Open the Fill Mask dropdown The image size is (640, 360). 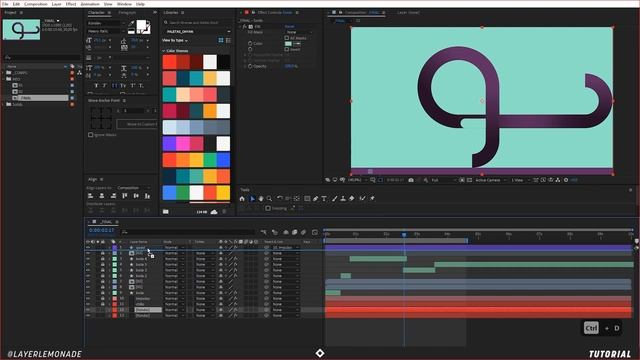[298, 32]
